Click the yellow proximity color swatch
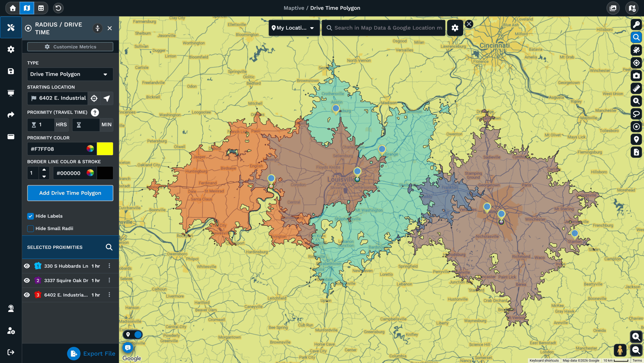This screenshot has width=644, height=363. pos(105,149)
